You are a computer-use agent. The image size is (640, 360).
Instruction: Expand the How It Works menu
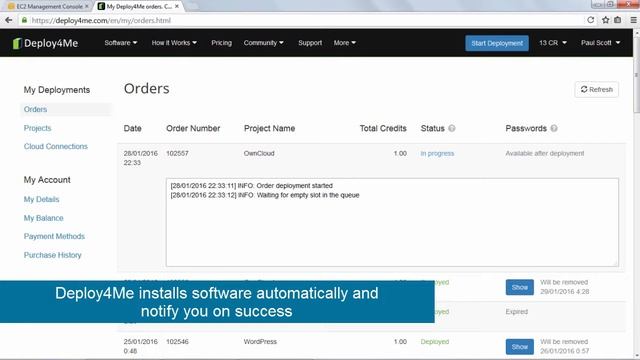[174, 43]
